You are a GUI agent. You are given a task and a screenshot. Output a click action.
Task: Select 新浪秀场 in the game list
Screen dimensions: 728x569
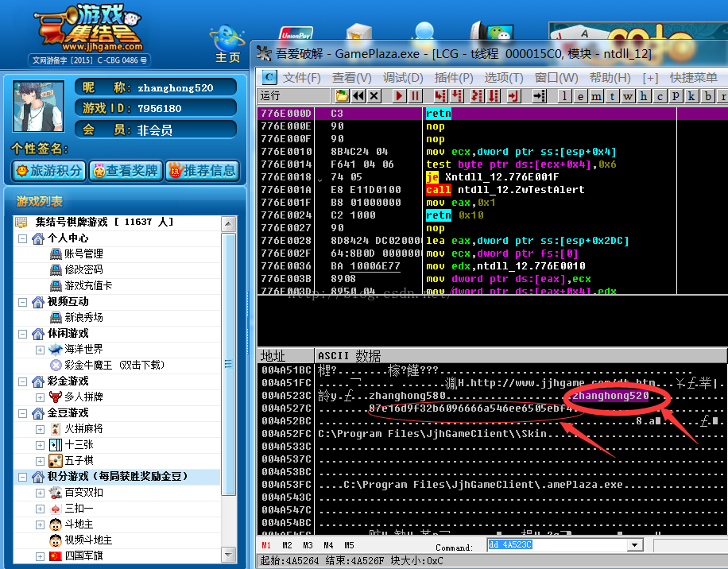click(x=83, y=317)
